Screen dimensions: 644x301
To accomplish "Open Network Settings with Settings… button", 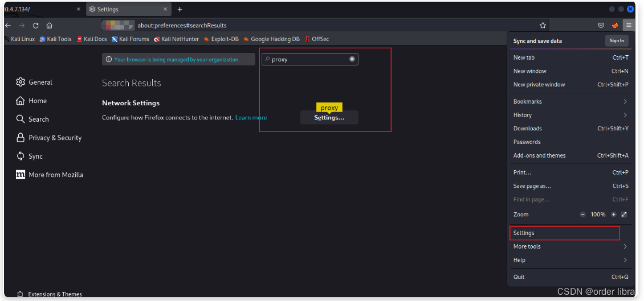I will pyautogui.click(x=329, y=118).
